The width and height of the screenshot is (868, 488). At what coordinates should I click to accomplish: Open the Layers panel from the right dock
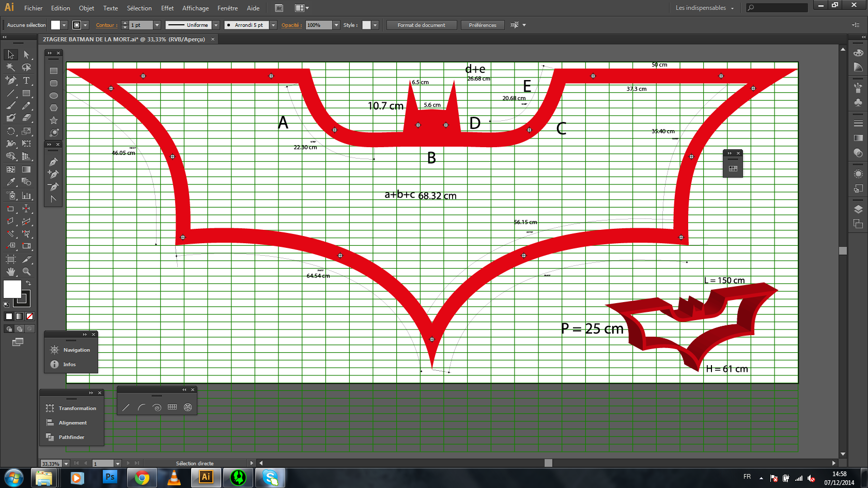click(x=858, y=209)
